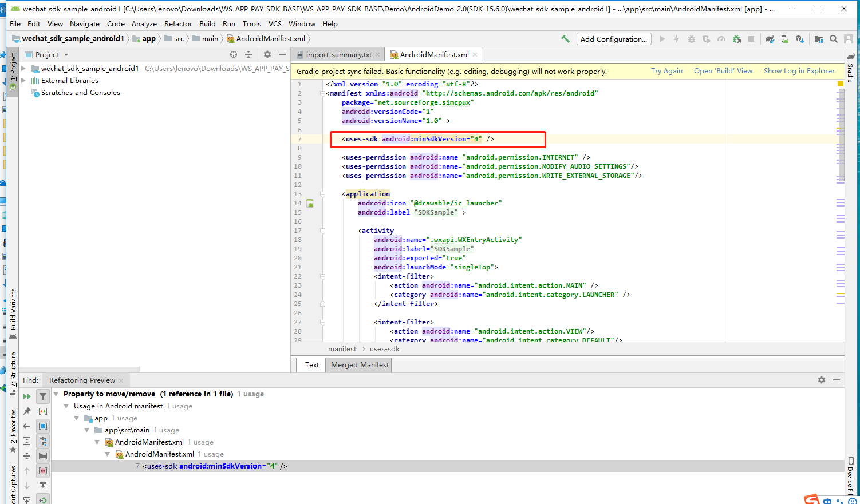Toggle the 2: Favorites tool window
This screenshot has height=504, width=860.
point(13,430)
